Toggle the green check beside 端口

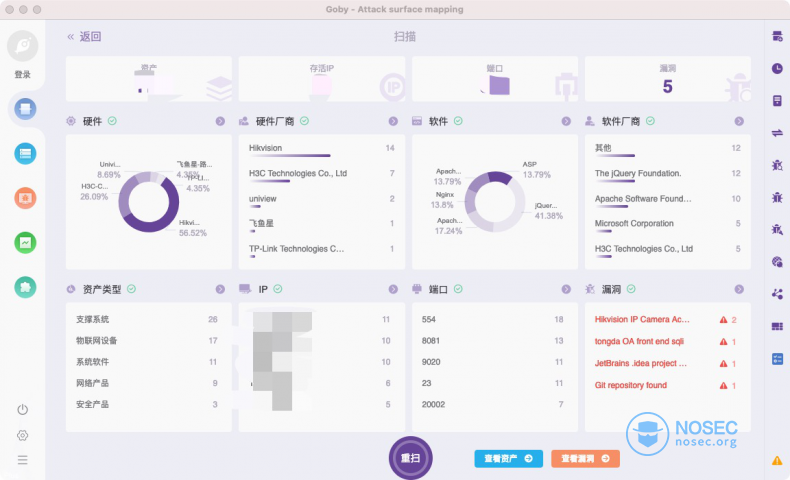(458, 289)
